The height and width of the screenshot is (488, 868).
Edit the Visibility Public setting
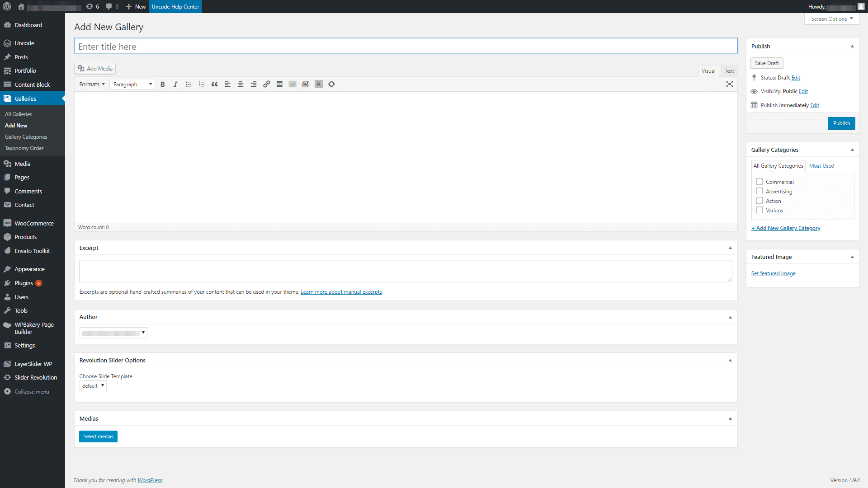point(803,91)
